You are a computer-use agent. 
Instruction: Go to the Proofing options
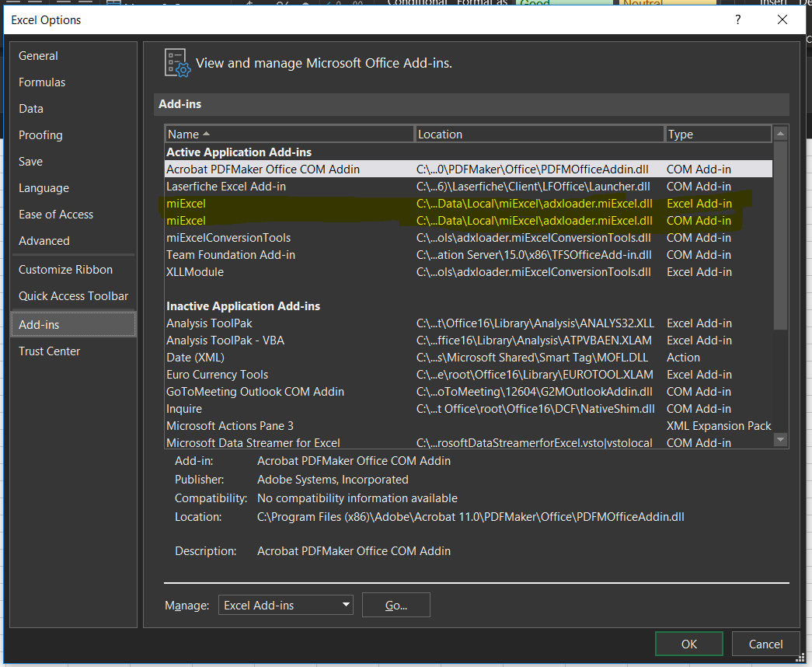[x=73, y=135]
